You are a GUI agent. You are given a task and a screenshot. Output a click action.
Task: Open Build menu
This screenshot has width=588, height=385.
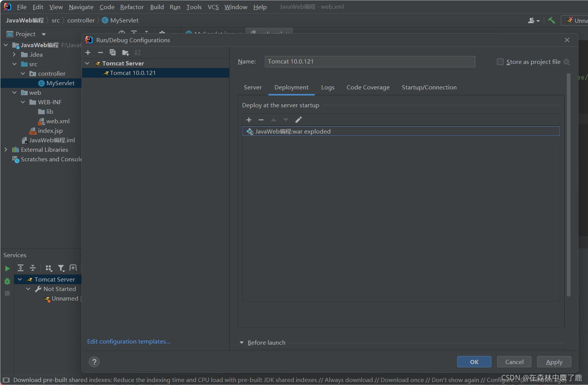pos(157,7)
